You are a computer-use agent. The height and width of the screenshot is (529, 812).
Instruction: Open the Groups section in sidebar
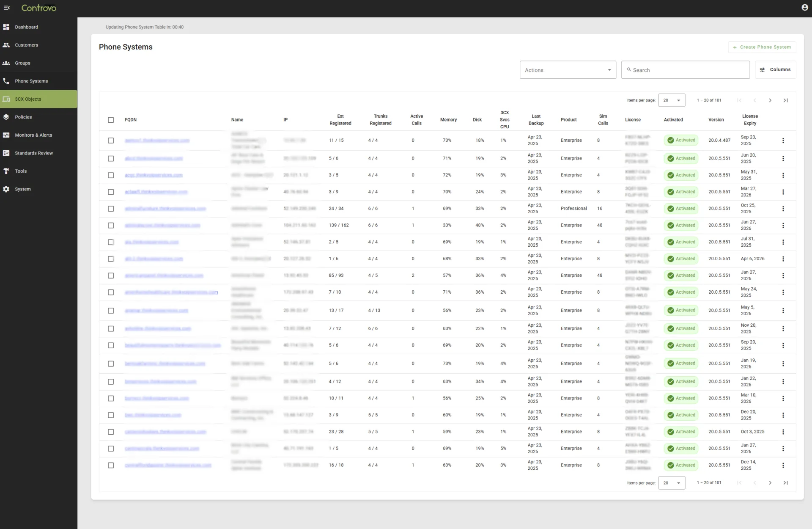[6, 63]
